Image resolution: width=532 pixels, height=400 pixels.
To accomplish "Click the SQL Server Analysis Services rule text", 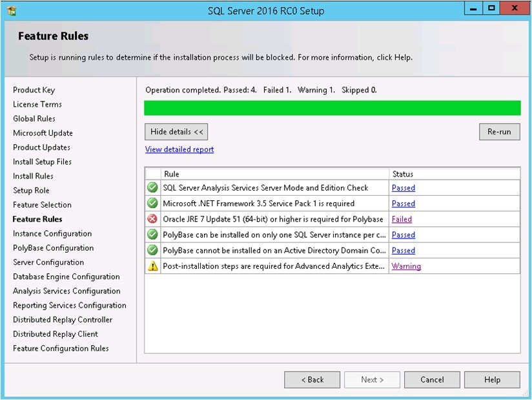I will click(x=265, y=188).
